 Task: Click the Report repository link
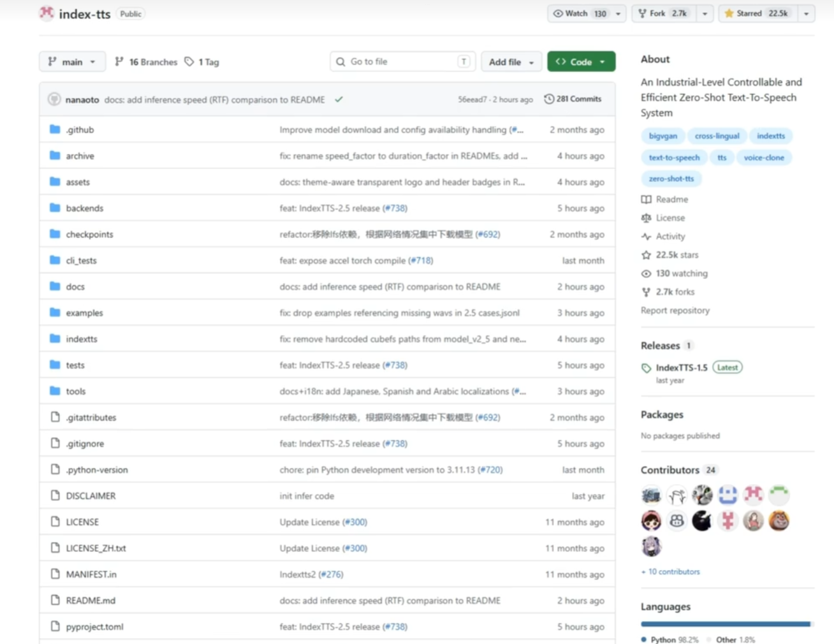click(x=675, y=311)
